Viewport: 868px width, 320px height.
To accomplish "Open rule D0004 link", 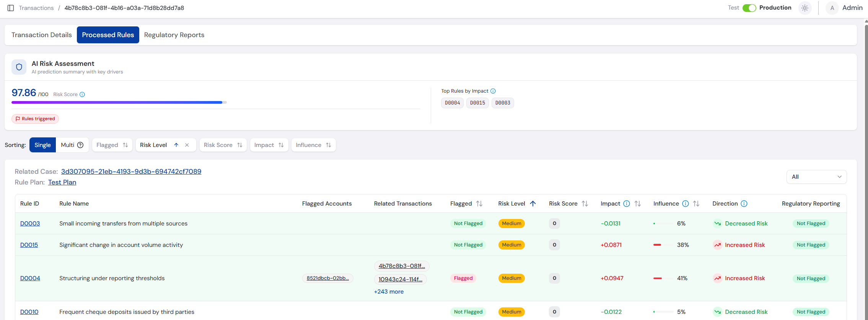I will pyautogui.click(x=30, y=278).
